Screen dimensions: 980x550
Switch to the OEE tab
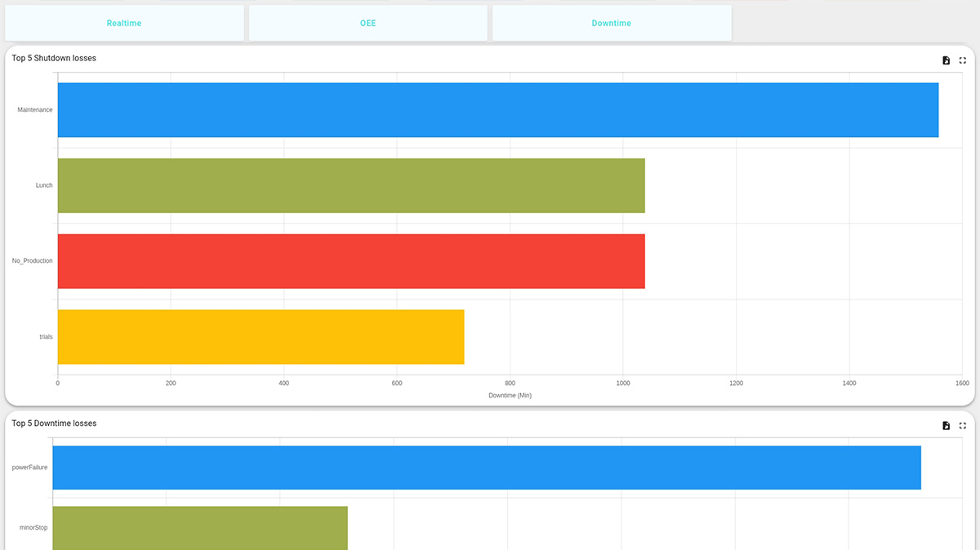tap(367, 23)
